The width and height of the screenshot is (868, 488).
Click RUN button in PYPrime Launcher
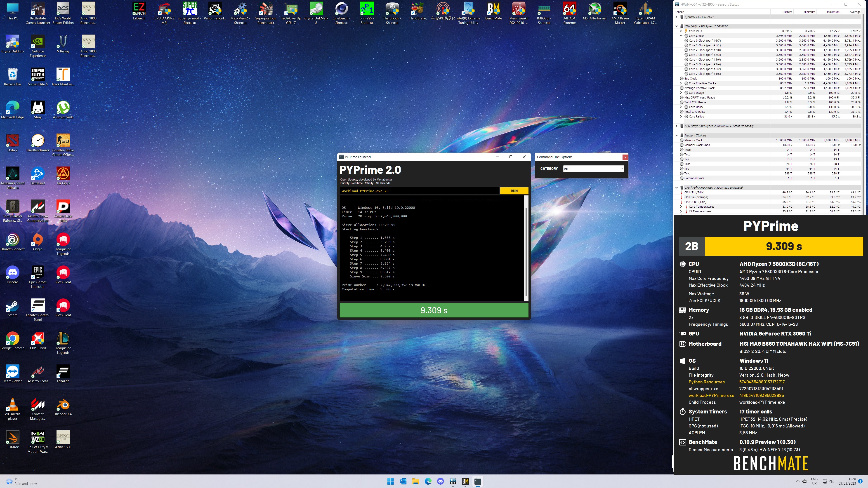tap(514, 191)
